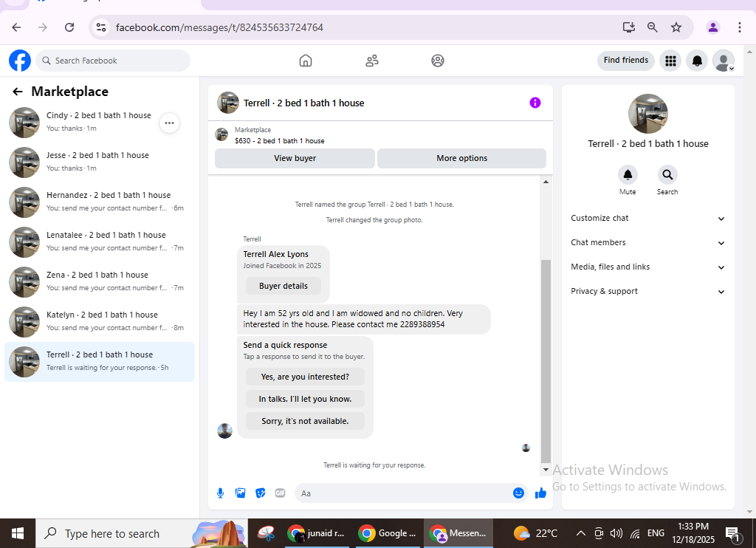
Task: Expand Chat members section
Action: (647, 243)
